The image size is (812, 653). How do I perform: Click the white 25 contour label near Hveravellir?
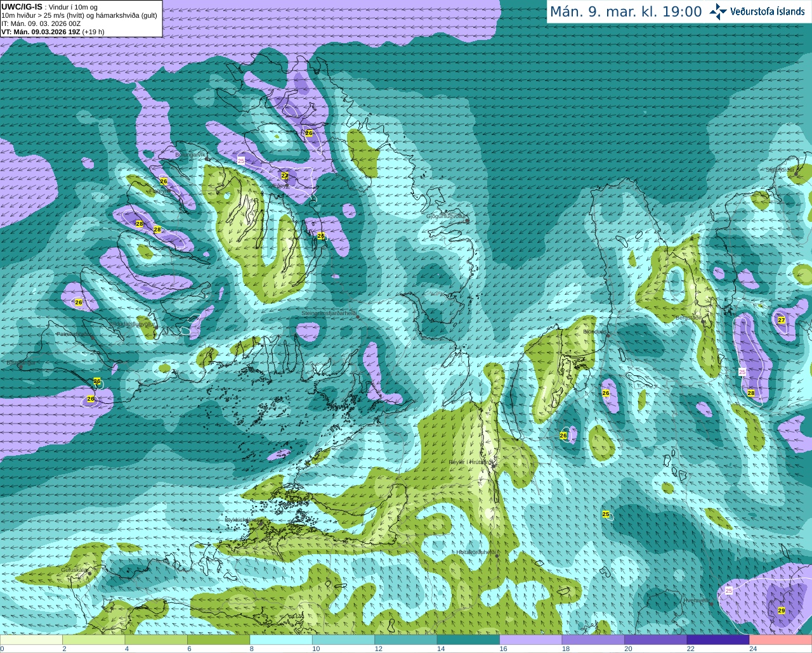728,590
